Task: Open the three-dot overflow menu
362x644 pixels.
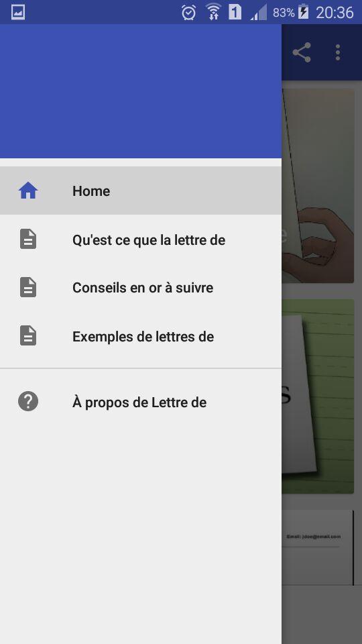Action: tap(337, 52)
